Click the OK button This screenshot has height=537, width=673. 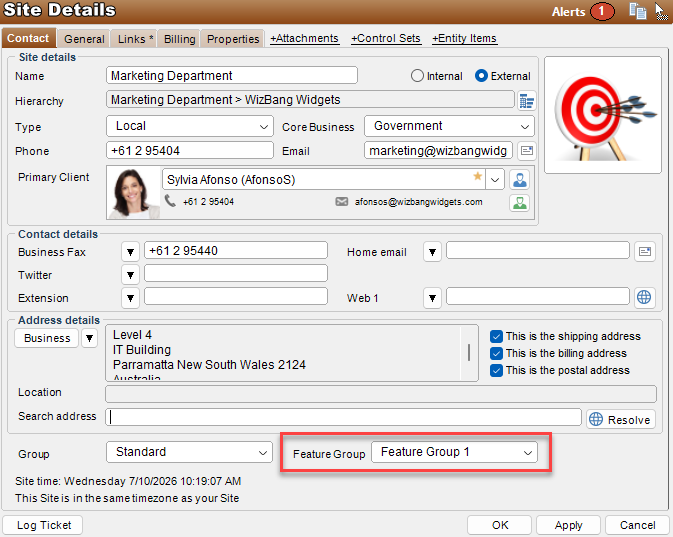click(x=500, y=525)
